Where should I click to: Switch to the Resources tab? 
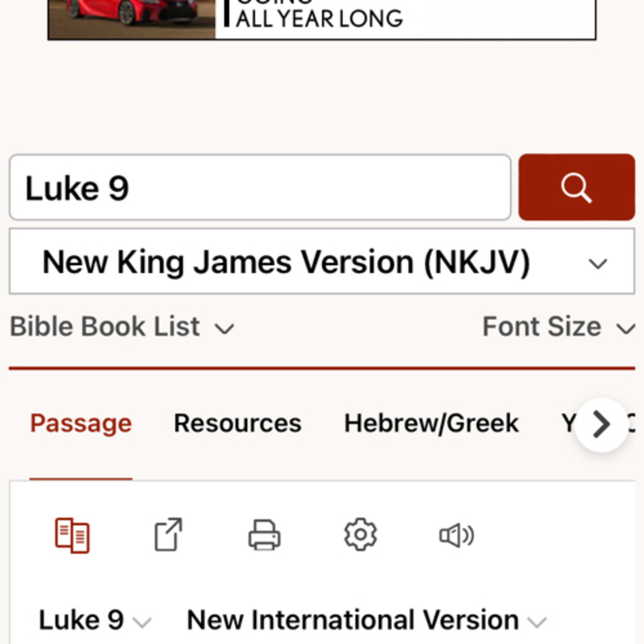click(238, 423)
